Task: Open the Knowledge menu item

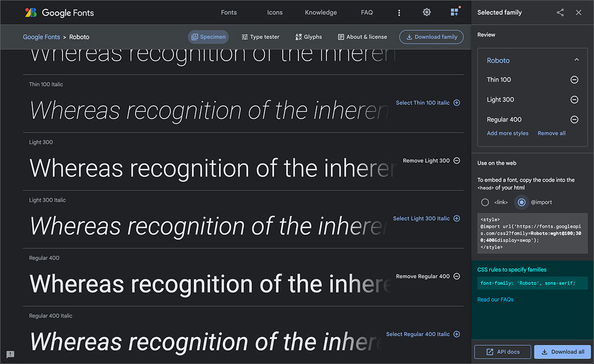Action: 321,12
